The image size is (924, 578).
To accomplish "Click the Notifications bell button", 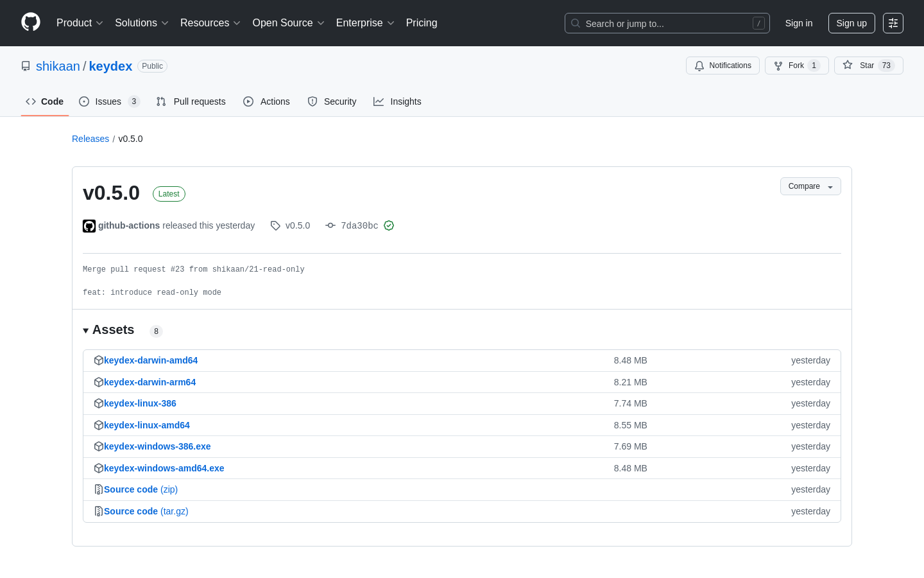I will click(x=723, y=66).
